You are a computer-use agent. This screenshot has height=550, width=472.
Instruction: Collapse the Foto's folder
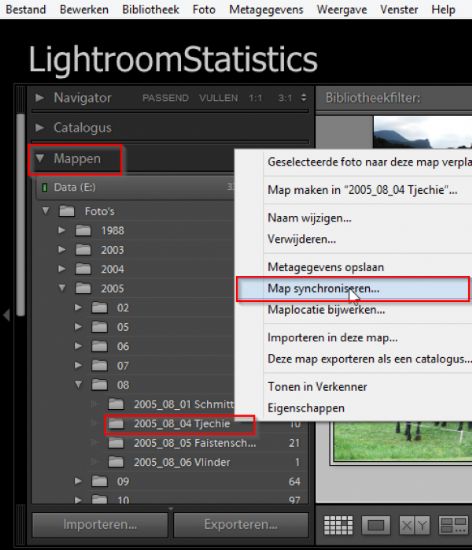coord(46,211)
